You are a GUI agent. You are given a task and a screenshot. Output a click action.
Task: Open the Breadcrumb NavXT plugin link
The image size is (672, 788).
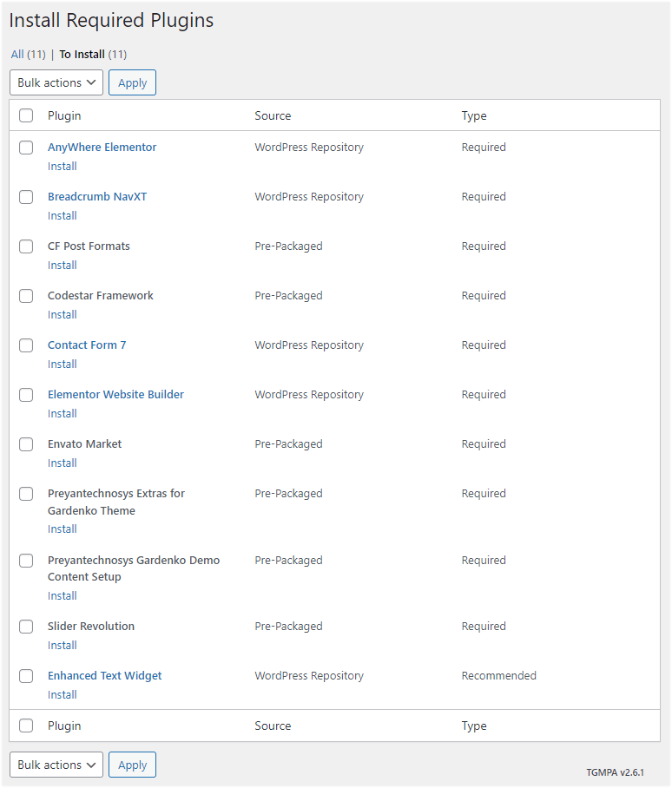97,196
